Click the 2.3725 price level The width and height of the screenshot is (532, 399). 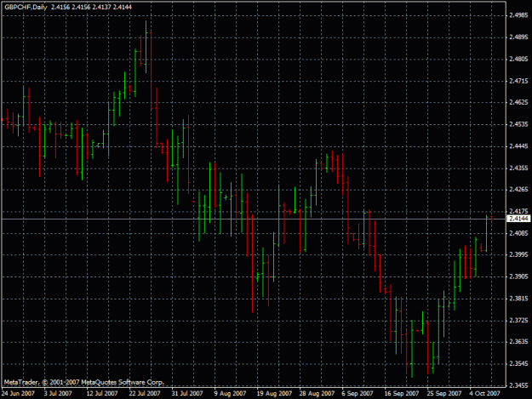pyautogui.click(x=518, y=320)
